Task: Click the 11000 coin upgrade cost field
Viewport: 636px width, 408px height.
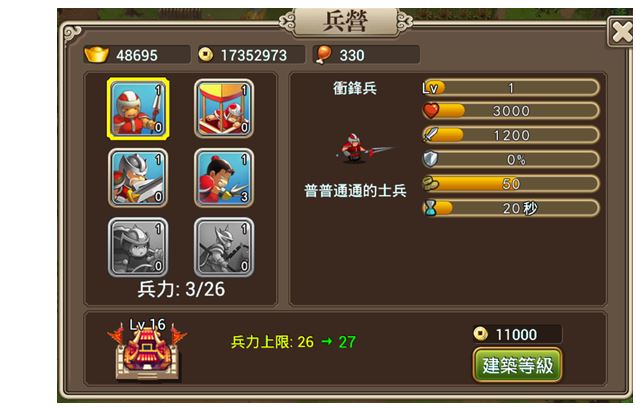Action: click(x=517, y=334)
